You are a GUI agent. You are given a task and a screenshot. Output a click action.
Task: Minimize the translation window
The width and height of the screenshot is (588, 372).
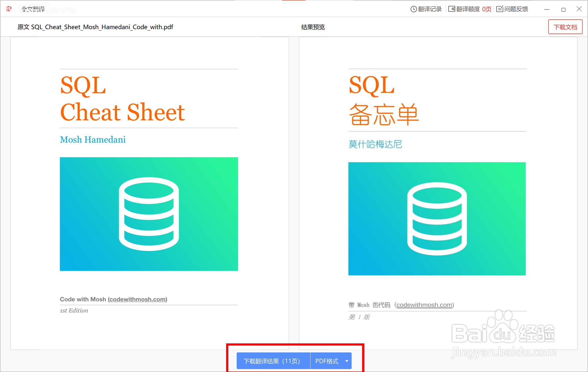click(x=547, y=10)
